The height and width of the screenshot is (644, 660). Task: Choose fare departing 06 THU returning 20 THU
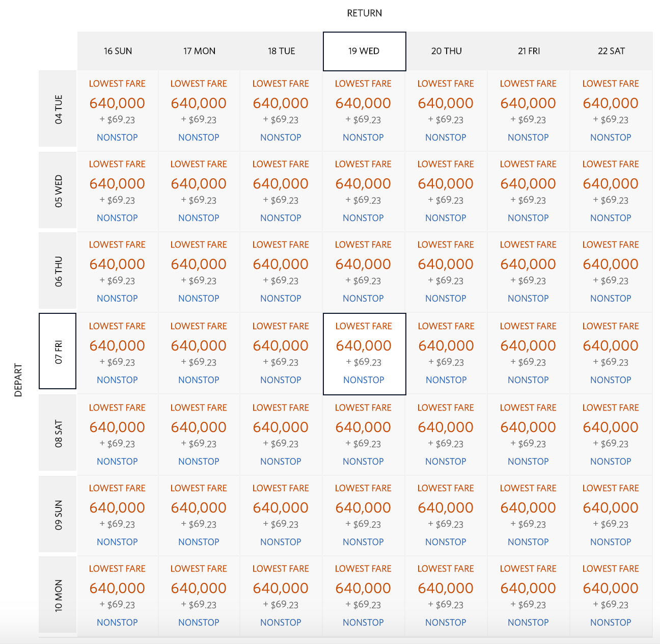[446, 271]
